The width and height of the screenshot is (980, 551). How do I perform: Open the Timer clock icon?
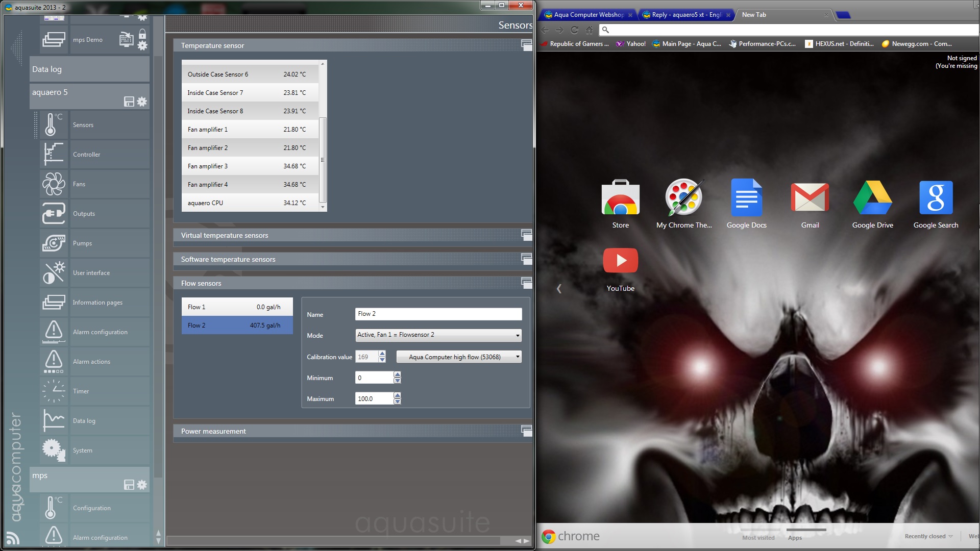[x=54, y=391]
